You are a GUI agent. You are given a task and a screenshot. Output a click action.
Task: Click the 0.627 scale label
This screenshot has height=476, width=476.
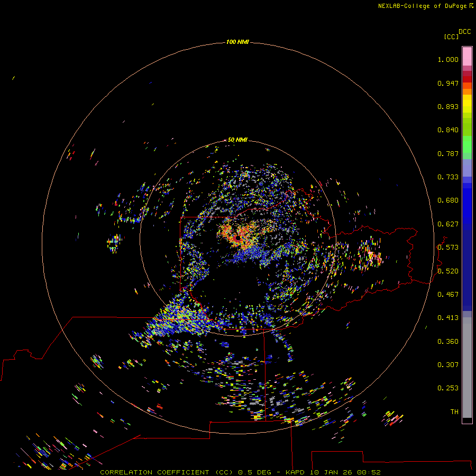click(448, 224)
